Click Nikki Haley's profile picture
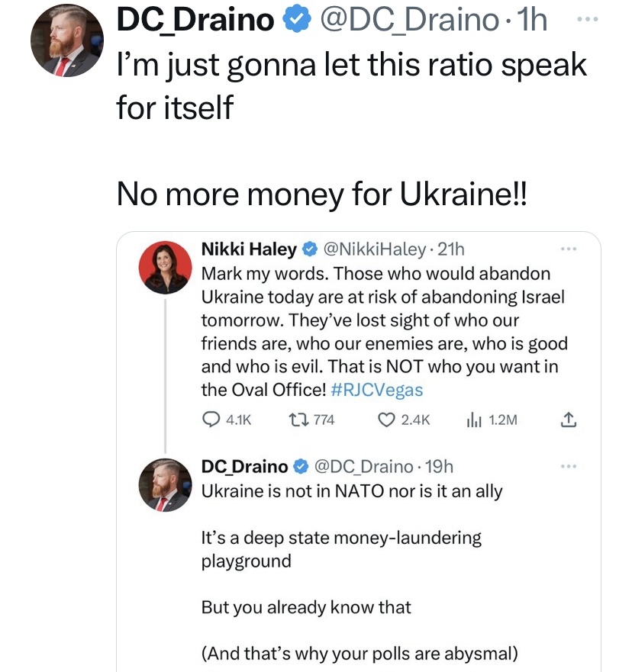The width and height of the screenshot is (632, 672). pyautogui.click(x=165, y=268)
